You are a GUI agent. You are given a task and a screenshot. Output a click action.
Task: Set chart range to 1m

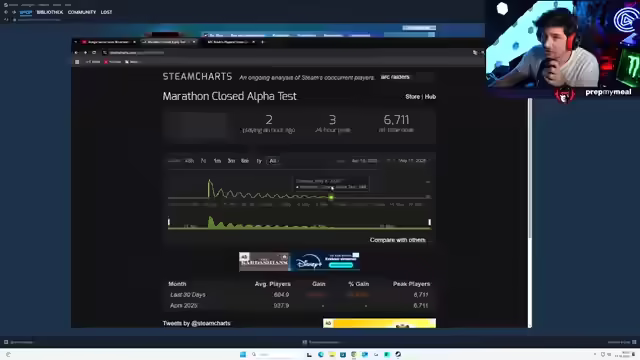coord(217,161)
